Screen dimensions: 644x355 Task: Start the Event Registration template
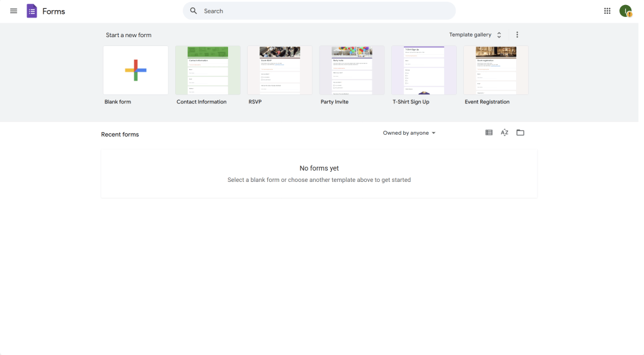[495, 70]
